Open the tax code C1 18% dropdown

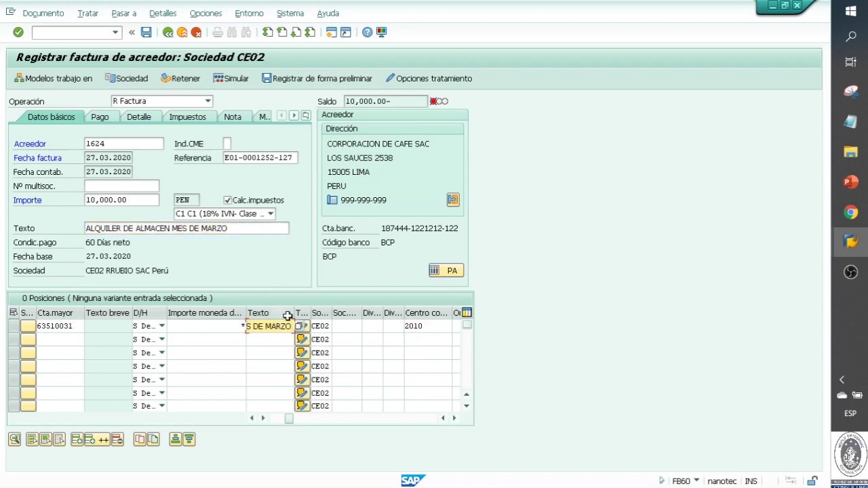point(270,213)
